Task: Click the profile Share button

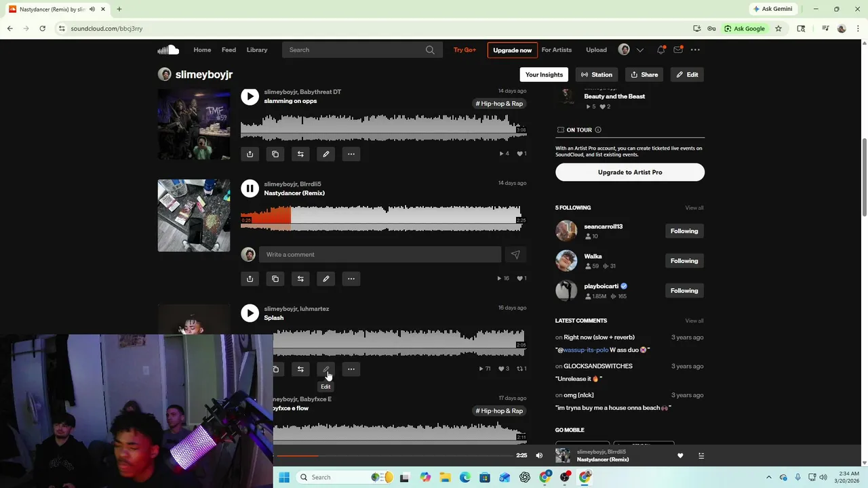Action: (644, 75)
